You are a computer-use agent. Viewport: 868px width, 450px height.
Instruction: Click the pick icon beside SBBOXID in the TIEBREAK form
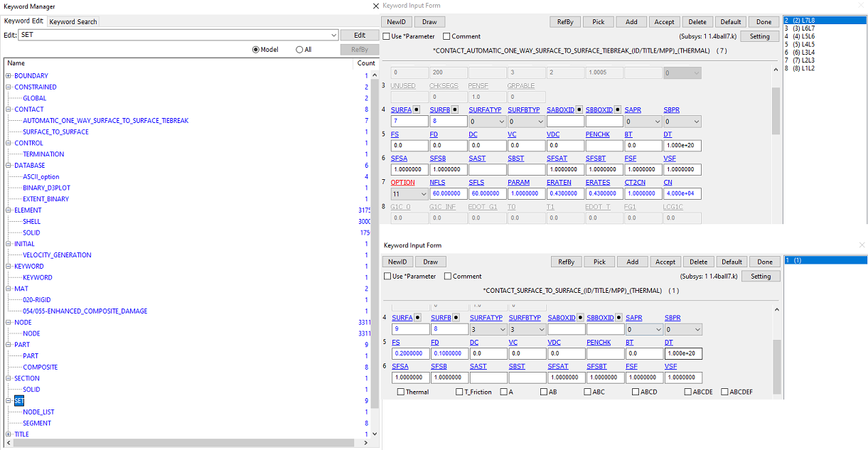[618, 109]
